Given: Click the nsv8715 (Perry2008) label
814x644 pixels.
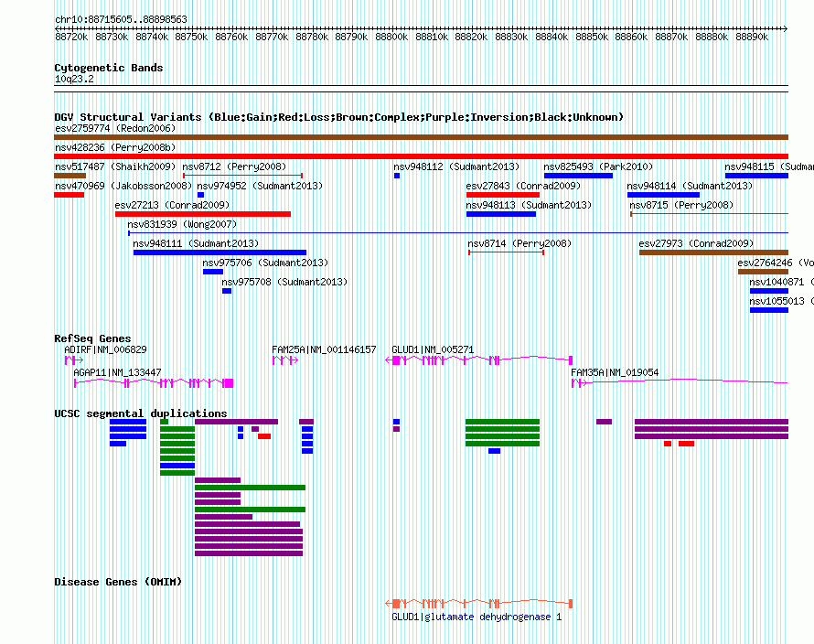Looking at the screenshot, I should (681, 205).
